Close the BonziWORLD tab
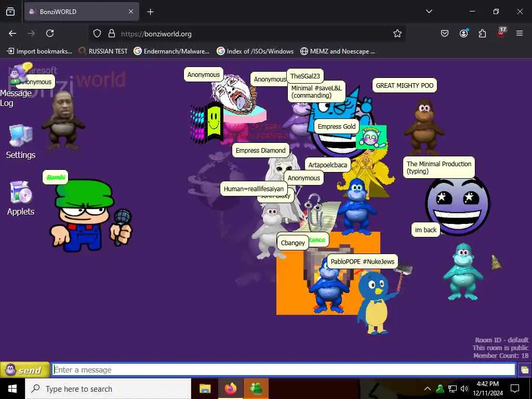The image size is (532, 399). pyautogui.click(x=131, y=12)
